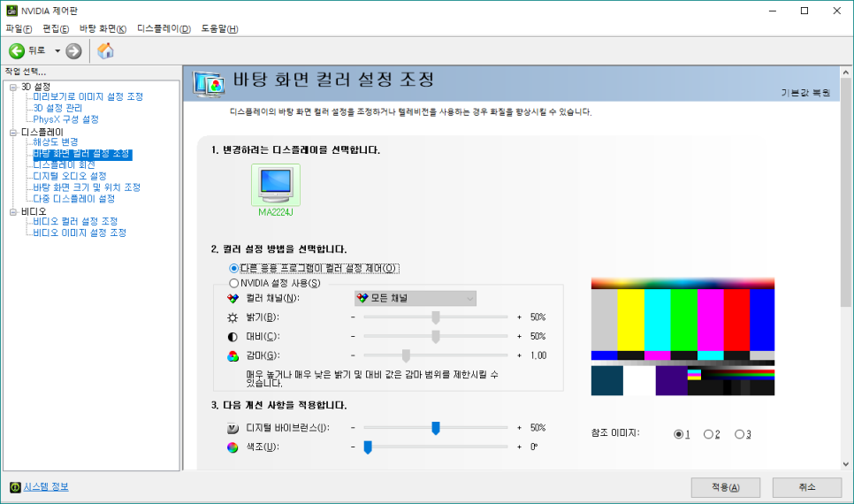Click '기본값 복원' restore defaults link
The width and height of the screenshot is (854, 504).
click(x=805, y=93)
